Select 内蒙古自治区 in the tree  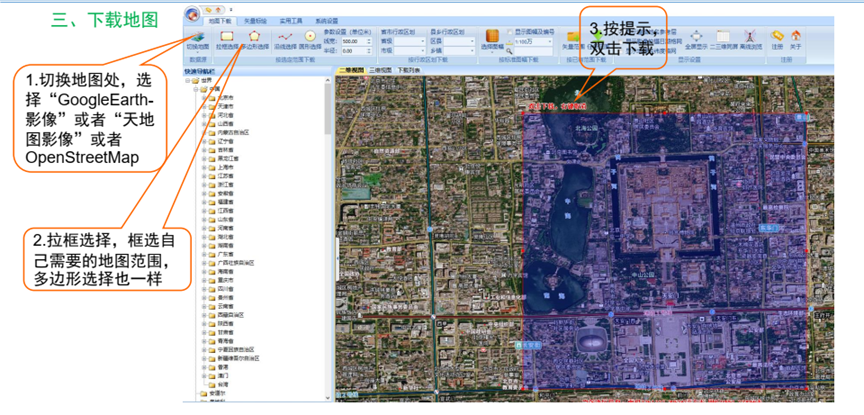pyautogui.click(x=234, y=133)
